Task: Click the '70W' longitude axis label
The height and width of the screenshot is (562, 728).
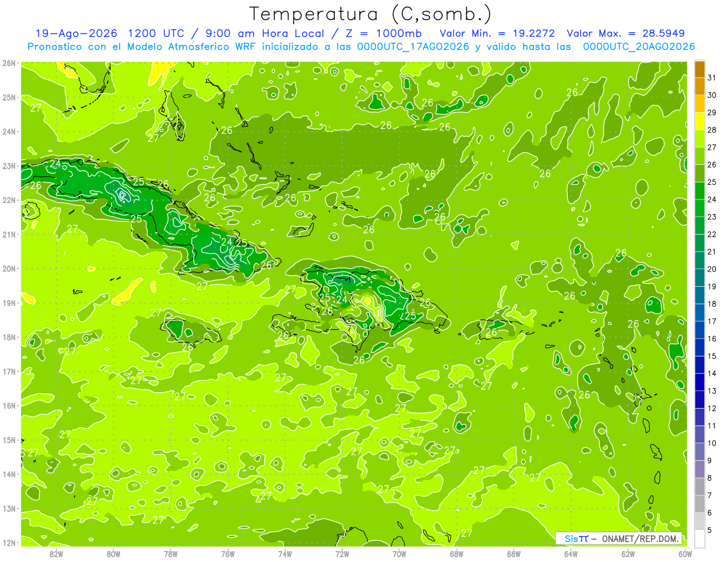Action: click(399, 554)
